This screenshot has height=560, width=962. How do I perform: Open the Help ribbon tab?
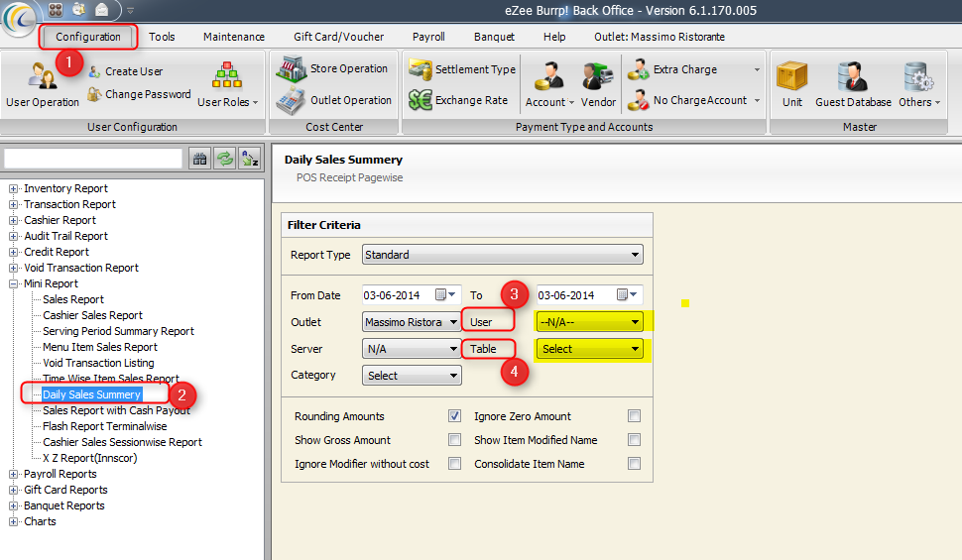(554, 37)
